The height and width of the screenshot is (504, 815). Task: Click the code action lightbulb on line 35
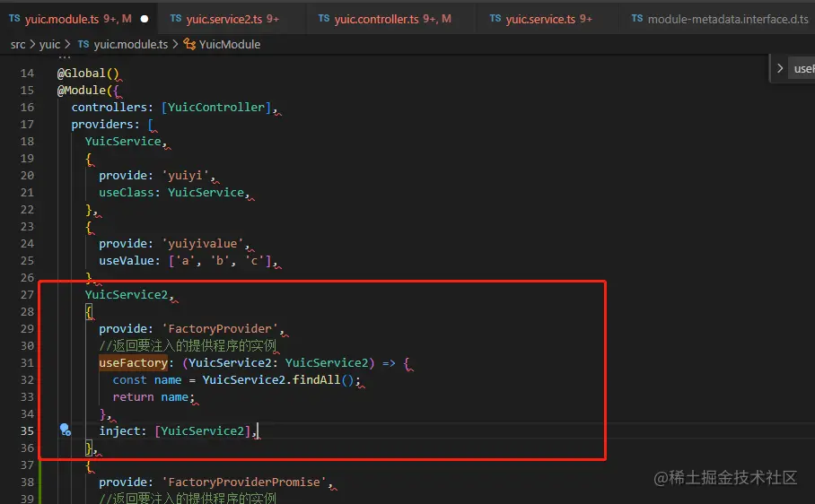[65, 430]
